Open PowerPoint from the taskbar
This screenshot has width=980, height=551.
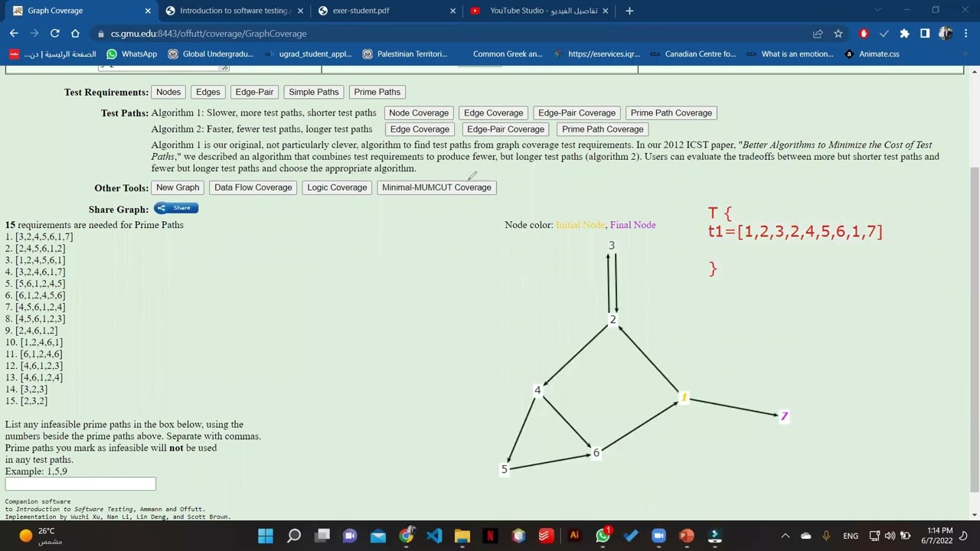click(x=687, y=536)
